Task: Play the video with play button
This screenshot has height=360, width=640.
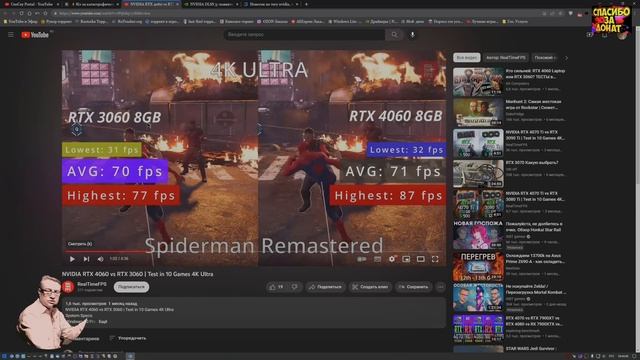Action: (x=72, y=259)
